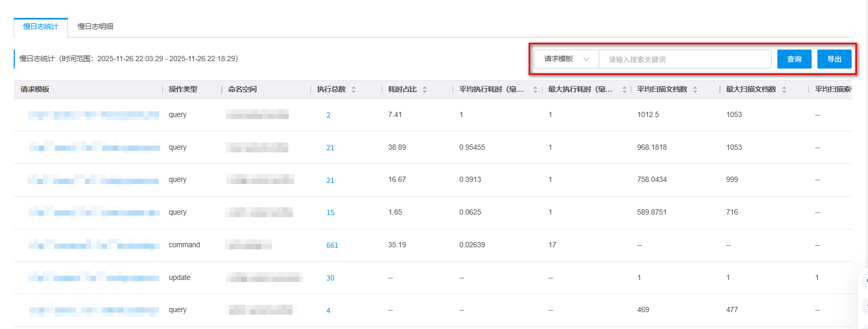
Task: Select the 慢日志统计 tab
Action: [41, 26]
